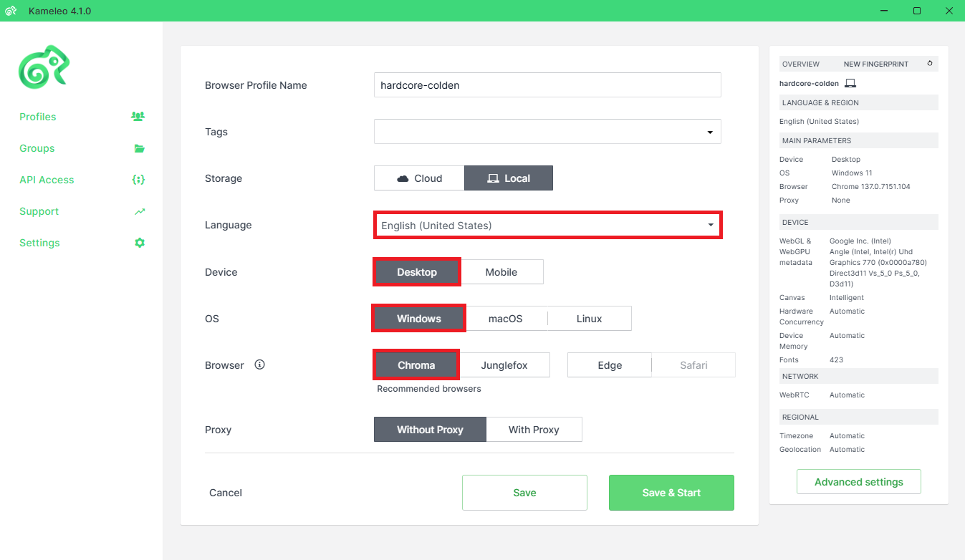Click the 'LANGUAGE & REGION' section header
965x560 pixels.
tap(859, 102)
